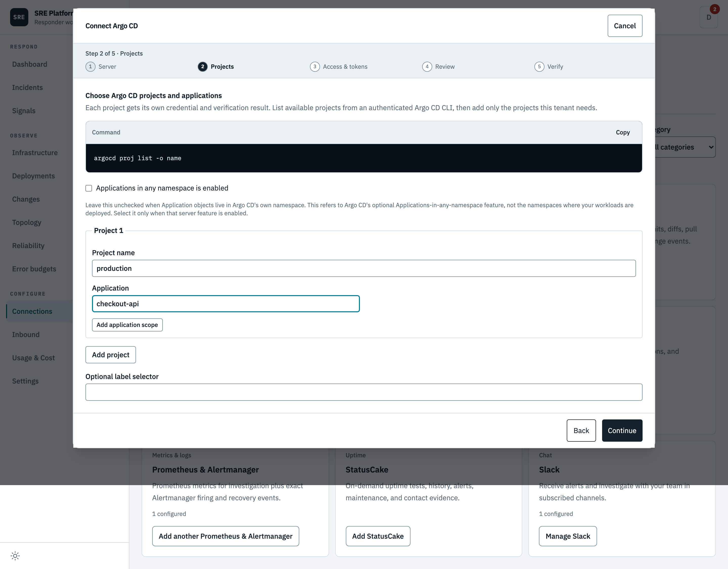Open Error budgets
The width and height of the screenshot is (728, 569).
(x=34, y=269)
